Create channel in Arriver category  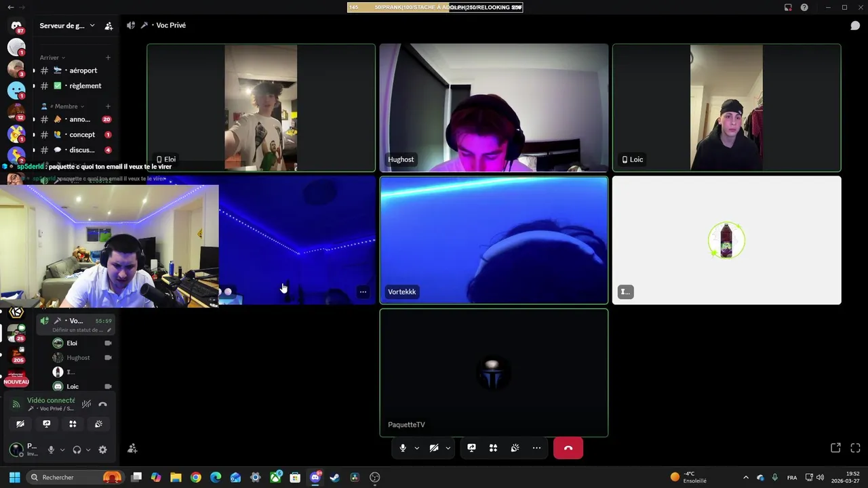[108, 58]
